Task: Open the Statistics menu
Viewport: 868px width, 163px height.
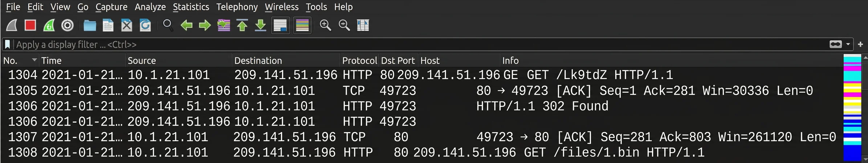Action: click(191, 7)
